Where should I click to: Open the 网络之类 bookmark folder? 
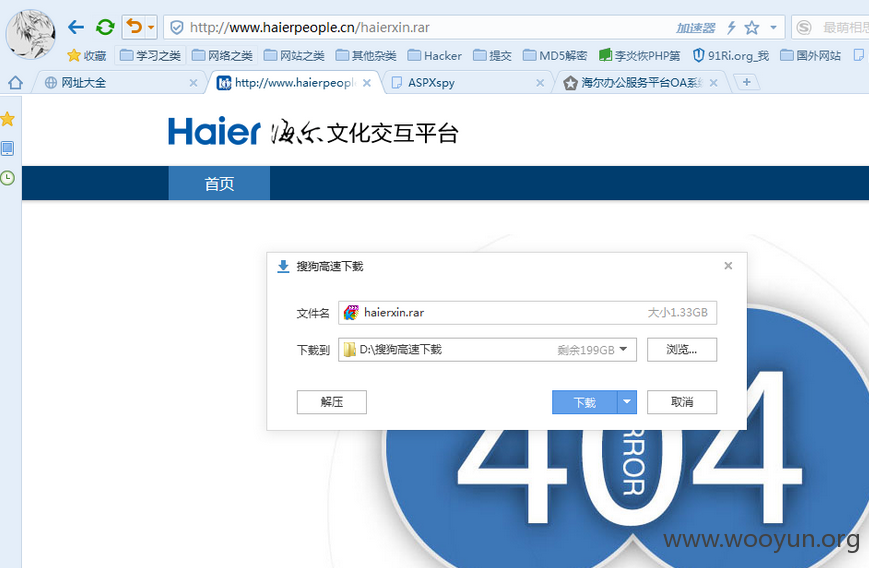click(222, 55)
